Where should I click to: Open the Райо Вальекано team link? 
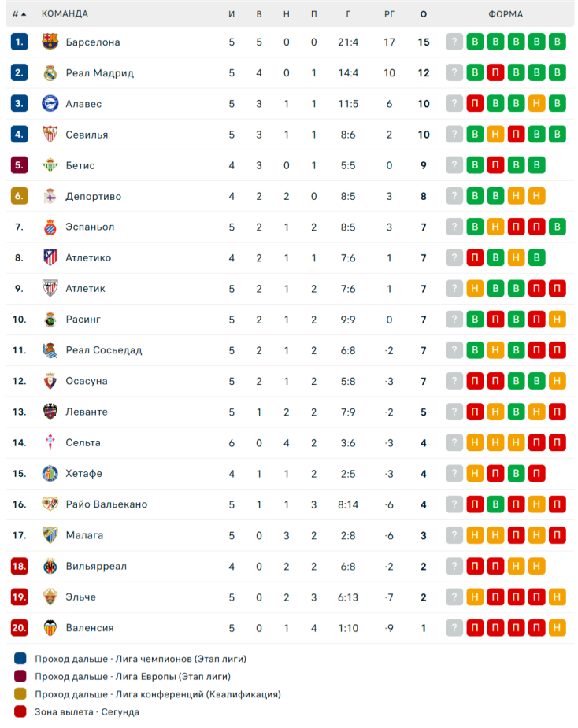[x=106, y=504]
